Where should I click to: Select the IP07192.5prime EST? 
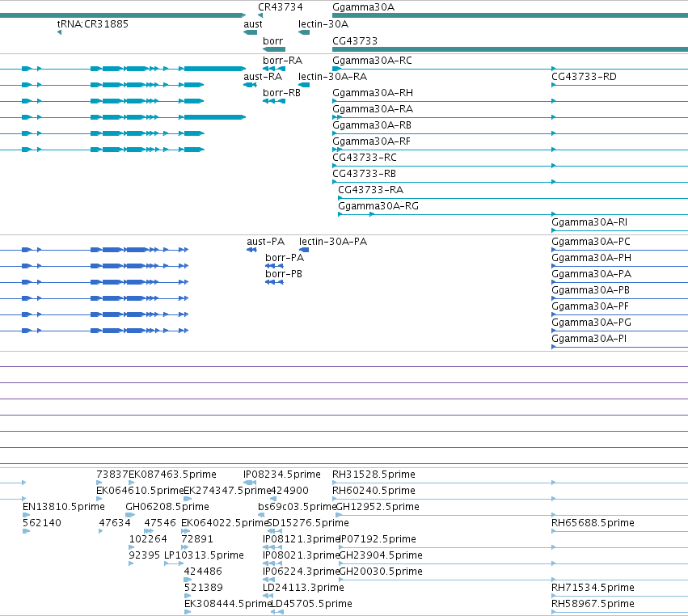tap(514, 547)
